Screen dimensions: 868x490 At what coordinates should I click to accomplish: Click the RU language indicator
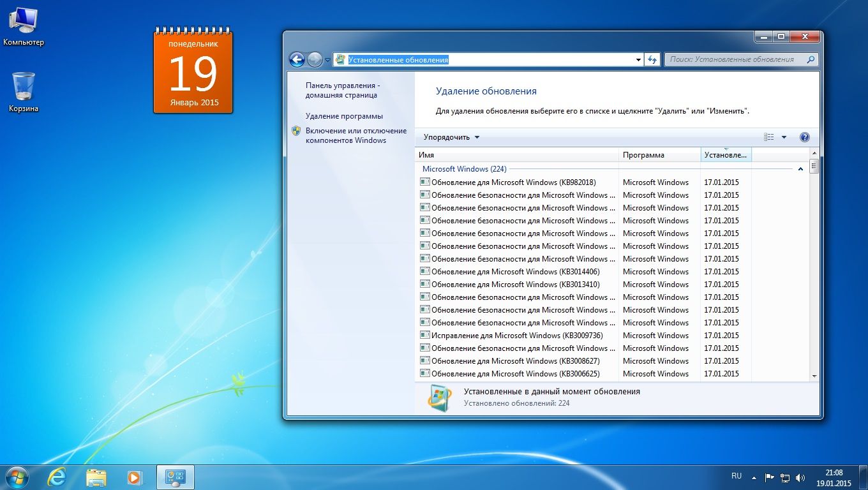(737, 476)
